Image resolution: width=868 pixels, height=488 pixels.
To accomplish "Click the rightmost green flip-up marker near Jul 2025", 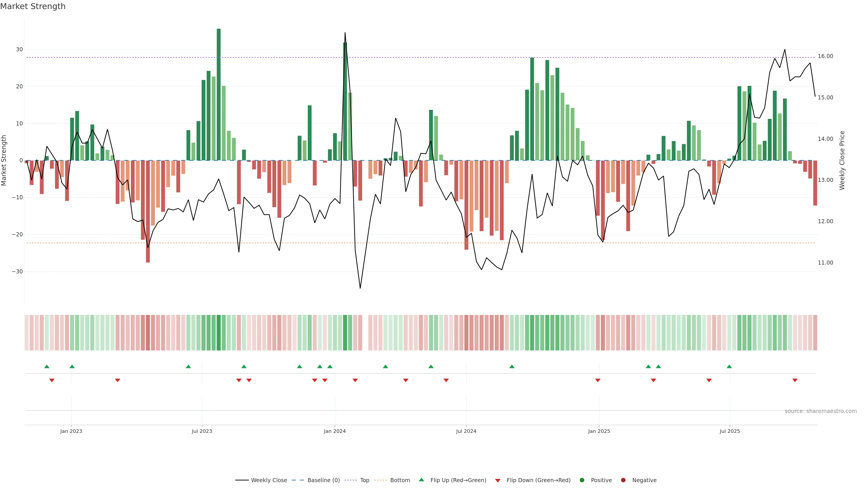I will (x=729, y=366).
